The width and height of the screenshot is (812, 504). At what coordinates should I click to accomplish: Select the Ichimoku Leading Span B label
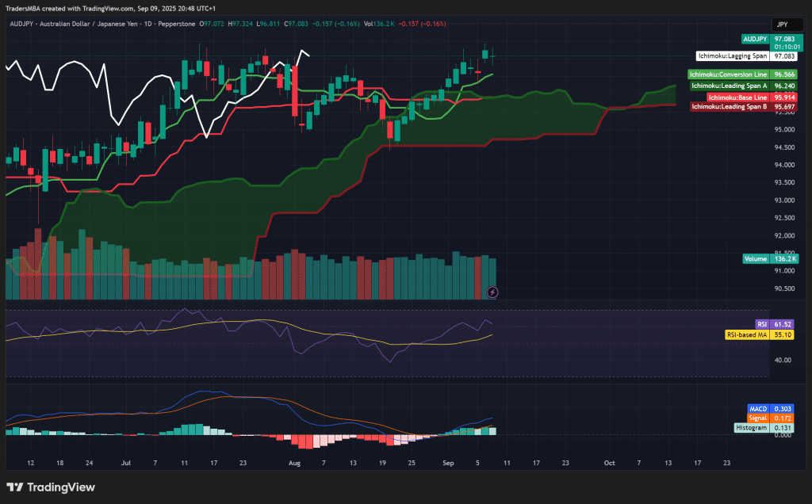[729, 106]
